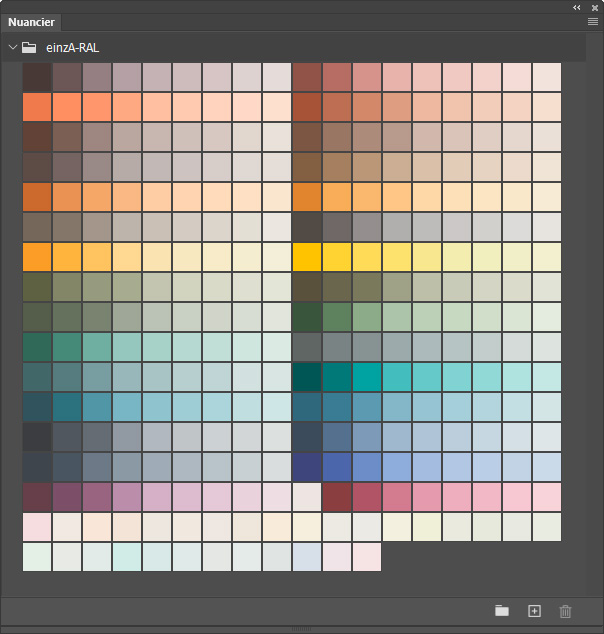Click the einzA-RAL group name
The width and height of the screenshot is (604, 634).
click(x=72, y=48)
